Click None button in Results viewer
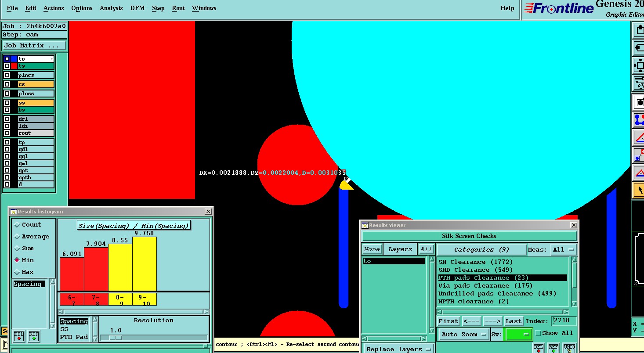The width and height of the screenshot is (644, 353). (x=372, y=249)
